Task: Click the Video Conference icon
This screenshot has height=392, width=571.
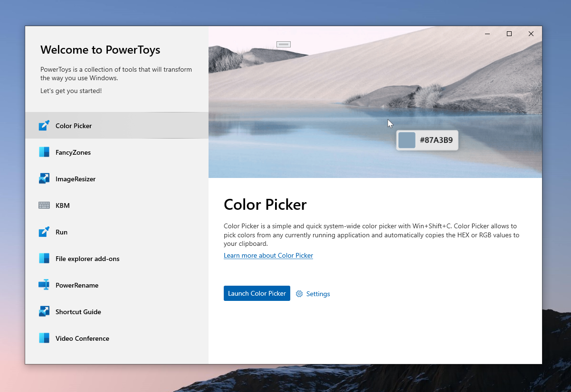Action: (x=44, y=338)
